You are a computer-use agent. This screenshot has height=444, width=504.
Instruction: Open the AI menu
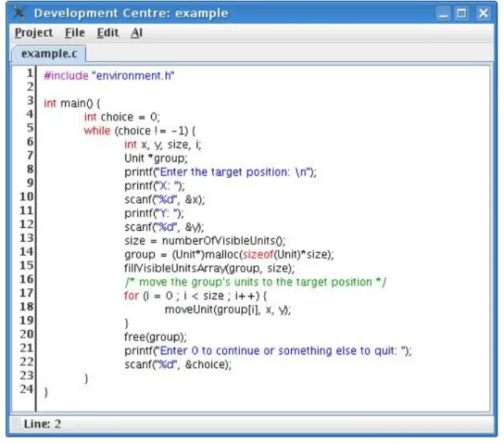136,32
